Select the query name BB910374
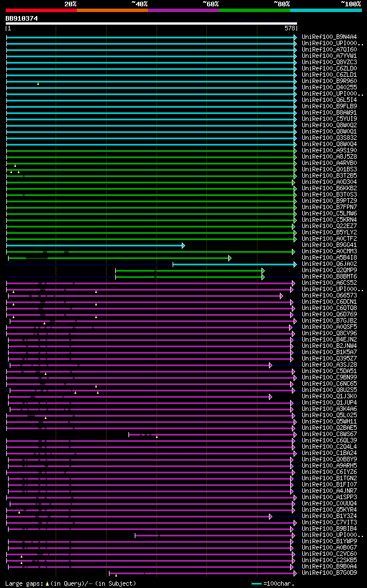Viewport: 367px width, 588px height. tap(21, 18)
